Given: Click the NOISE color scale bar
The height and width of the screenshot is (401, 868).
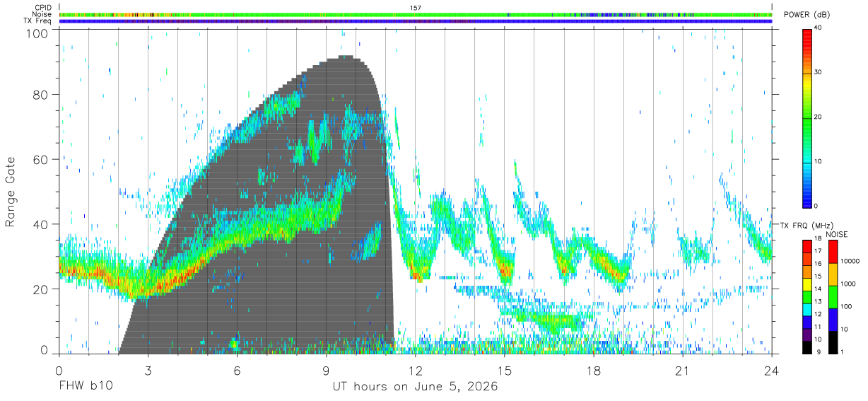Looking at the screenshot, I should click(833, 296).
